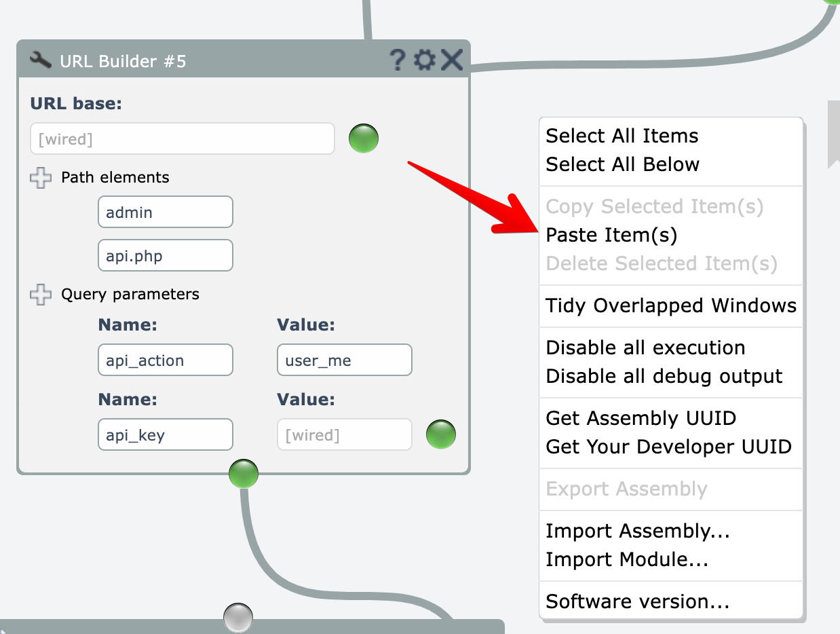Open Import Assembly... dialog
This screenshot has height=634, width=840.
(637, 531)
